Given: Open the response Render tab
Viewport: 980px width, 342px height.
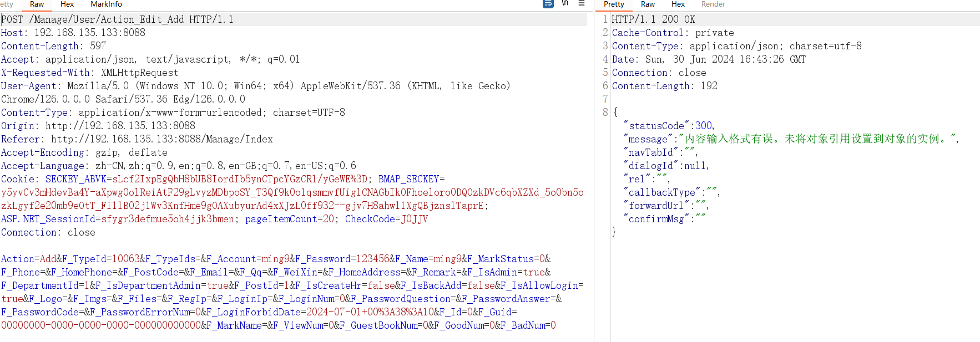Looking at the screenshot, I should [713, 4].
